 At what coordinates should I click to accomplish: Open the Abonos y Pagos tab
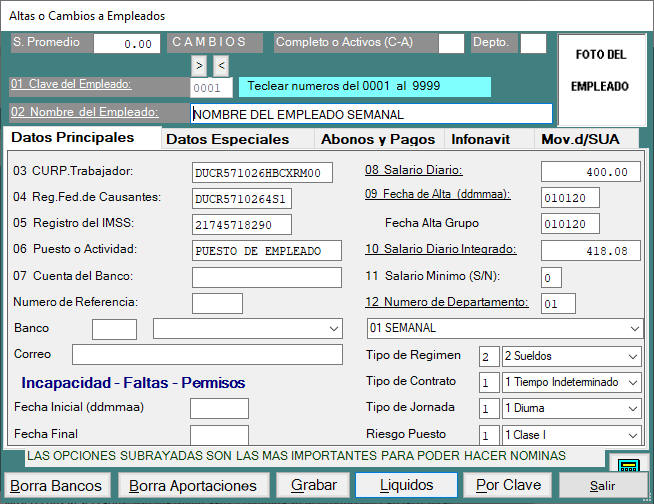(379, 140)
